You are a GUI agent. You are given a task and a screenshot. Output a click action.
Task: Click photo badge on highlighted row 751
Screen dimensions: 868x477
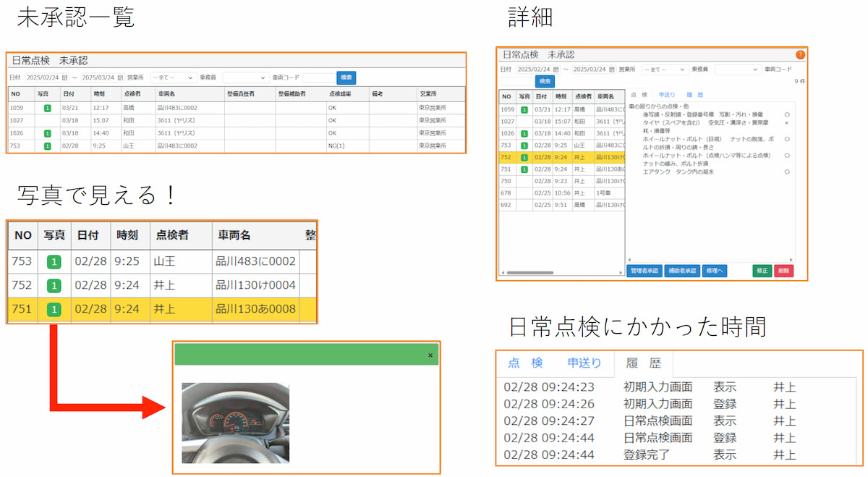(53, 309)
